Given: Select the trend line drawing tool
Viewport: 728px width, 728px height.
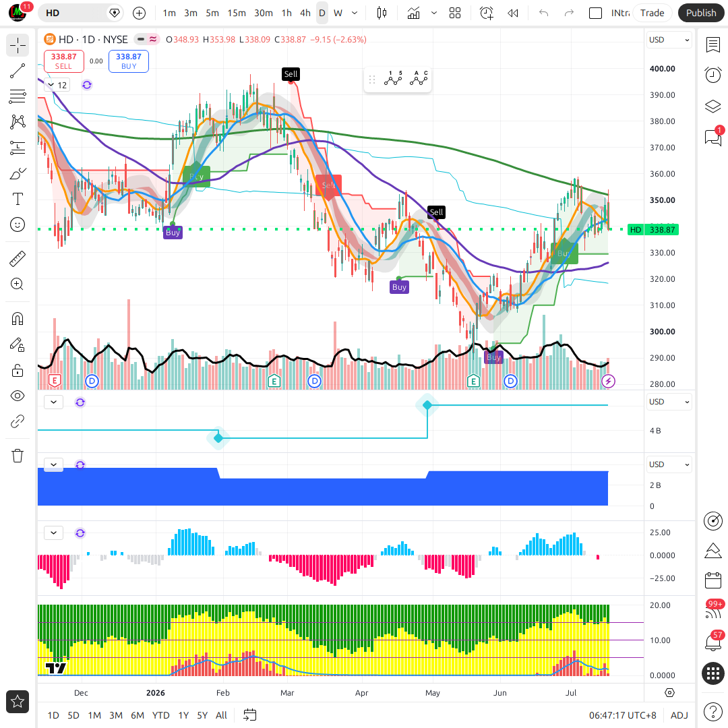Looking at the screenshot, I should tap(18, 71).
